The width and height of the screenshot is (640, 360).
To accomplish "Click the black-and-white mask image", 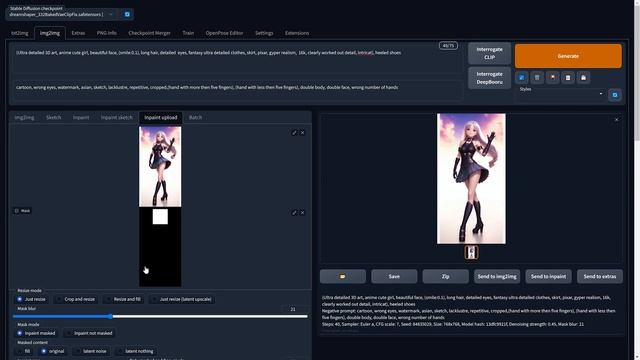I will [160, 247].
